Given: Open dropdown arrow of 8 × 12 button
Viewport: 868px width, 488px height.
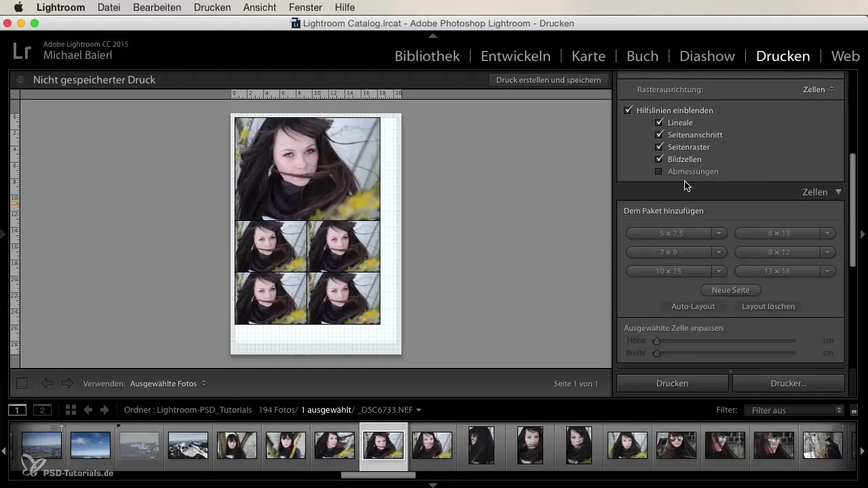Looking at the screenshot, I should (x=827, y=252).
